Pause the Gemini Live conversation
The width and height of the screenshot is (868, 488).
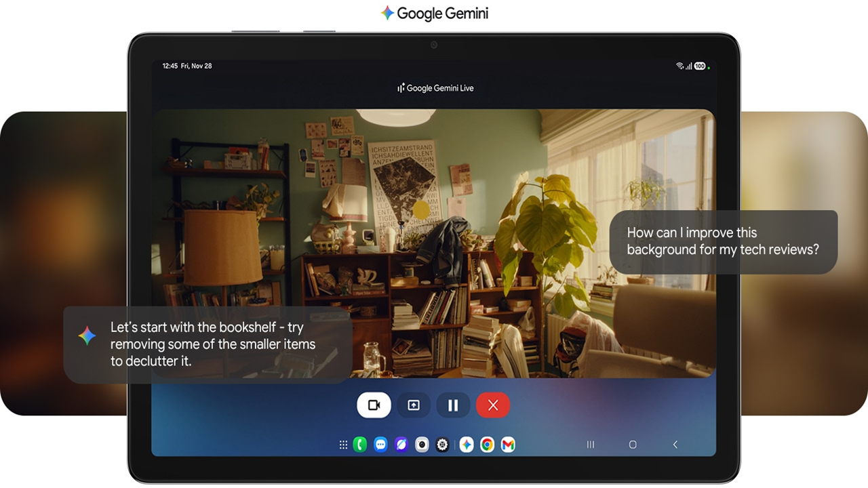pos(453,405)
